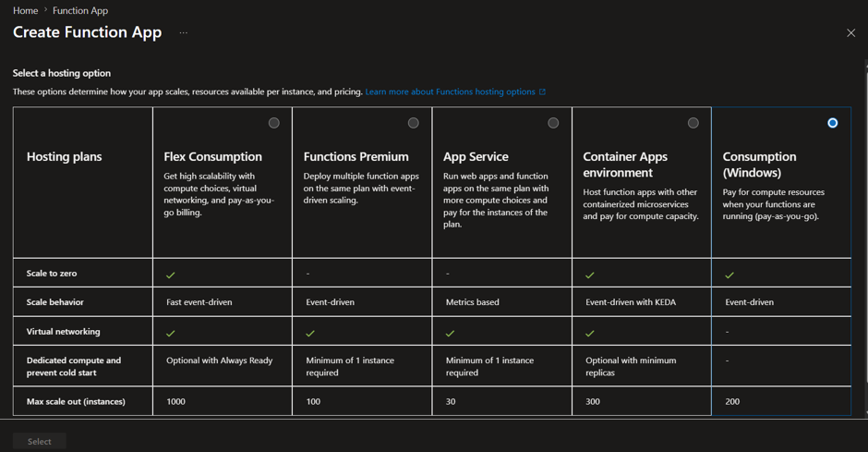Select the Functions Premium radio button

click(x=414, y=123)
